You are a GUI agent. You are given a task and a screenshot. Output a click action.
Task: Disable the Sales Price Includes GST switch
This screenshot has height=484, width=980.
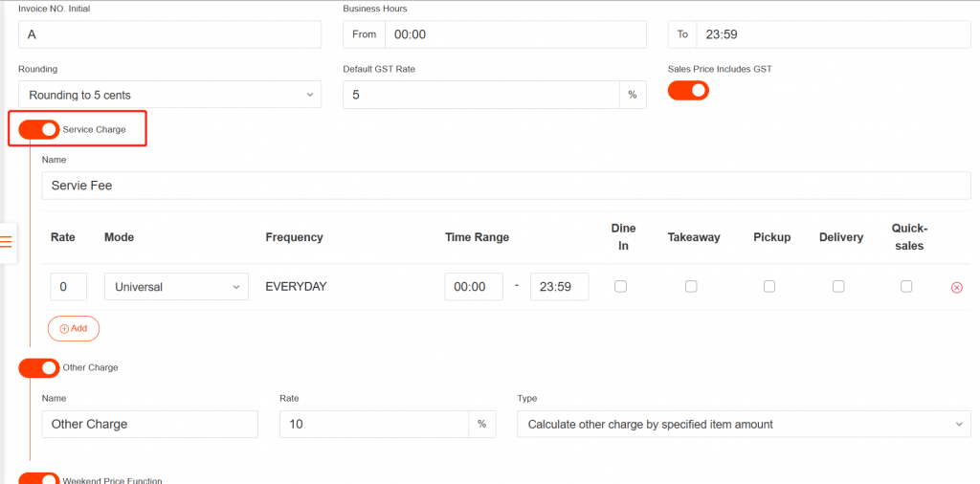pos(688,90)
